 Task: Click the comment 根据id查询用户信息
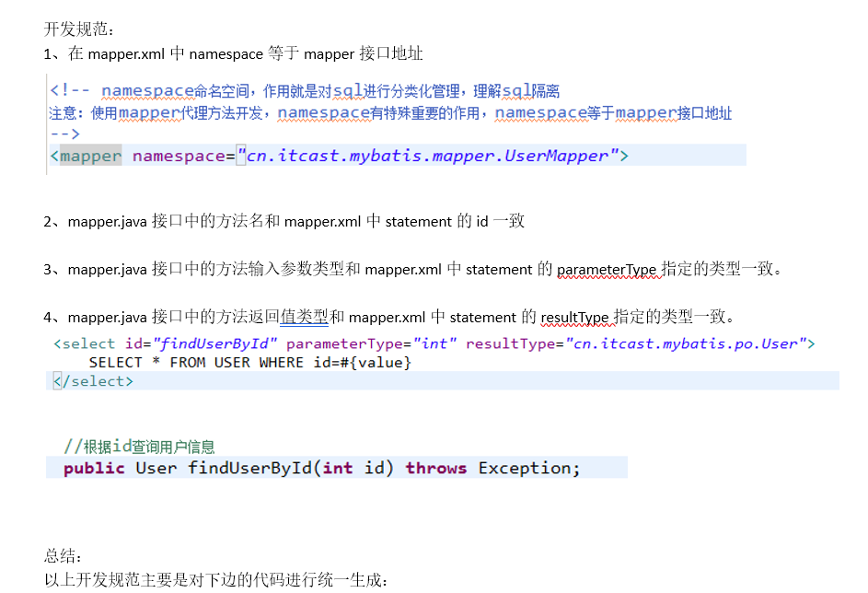139,446
